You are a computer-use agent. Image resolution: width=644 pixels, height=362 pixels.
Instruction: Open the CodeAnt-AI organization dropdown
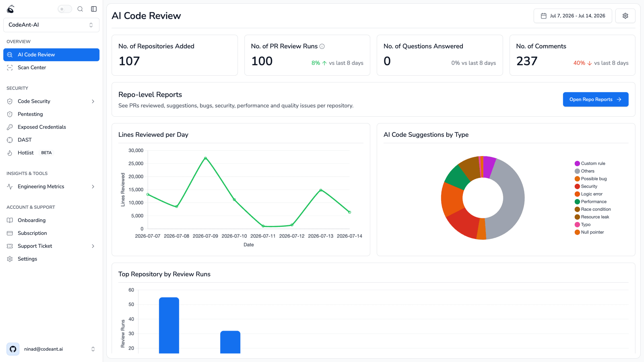pyautogui.click(x=51, y=25)
